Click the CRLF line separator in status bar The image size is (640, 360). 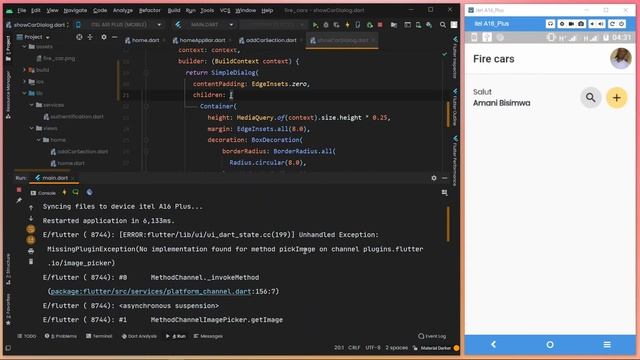coord(354,348)
